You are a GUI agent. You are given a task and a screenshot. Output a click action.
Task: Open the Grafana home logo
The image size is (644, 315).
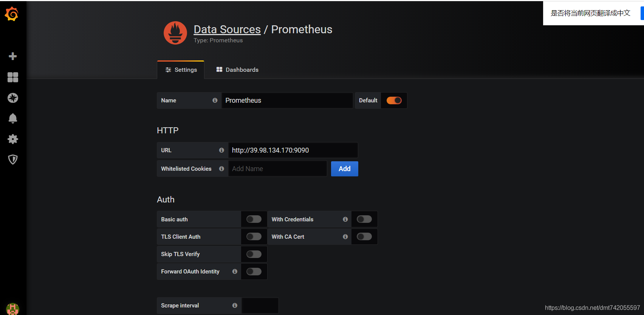(12, 14)
